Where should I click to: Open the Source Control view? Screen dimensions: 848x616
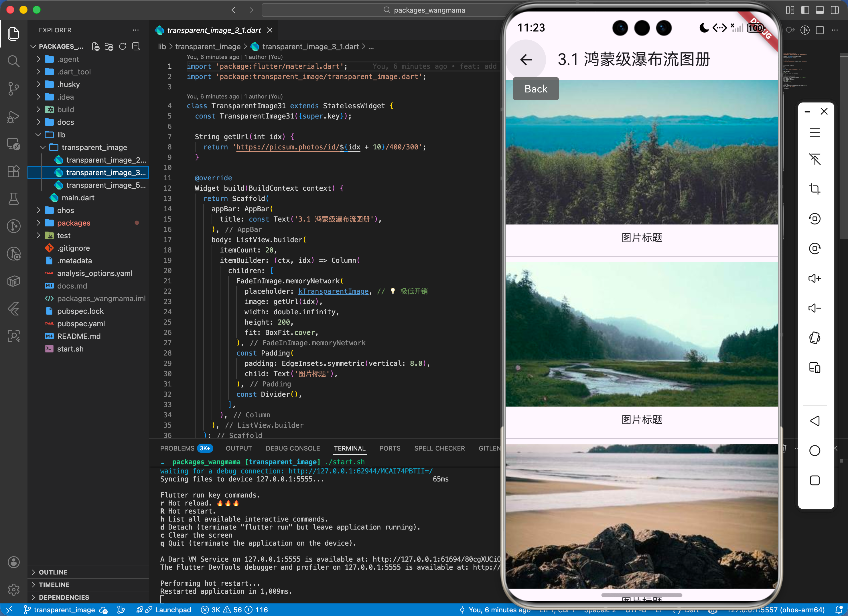[x=13, y=88]
